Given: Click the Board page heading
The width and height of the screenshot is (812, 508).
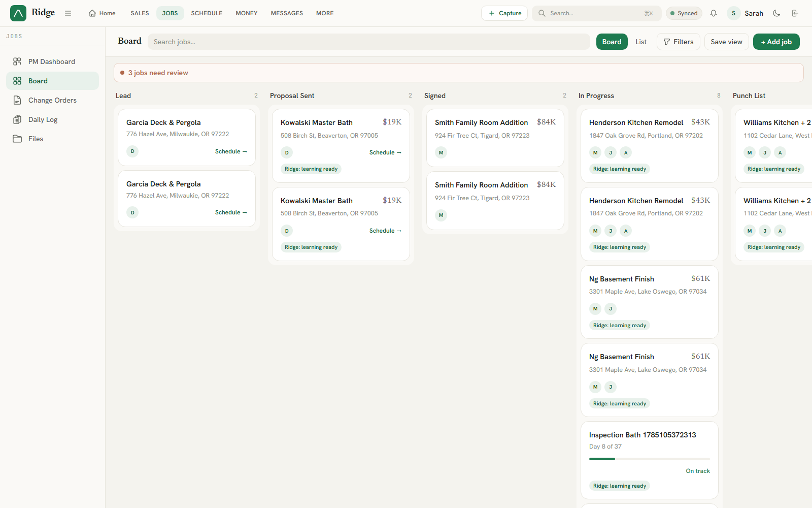Looking at the screenshot, I should coord(129,41).
